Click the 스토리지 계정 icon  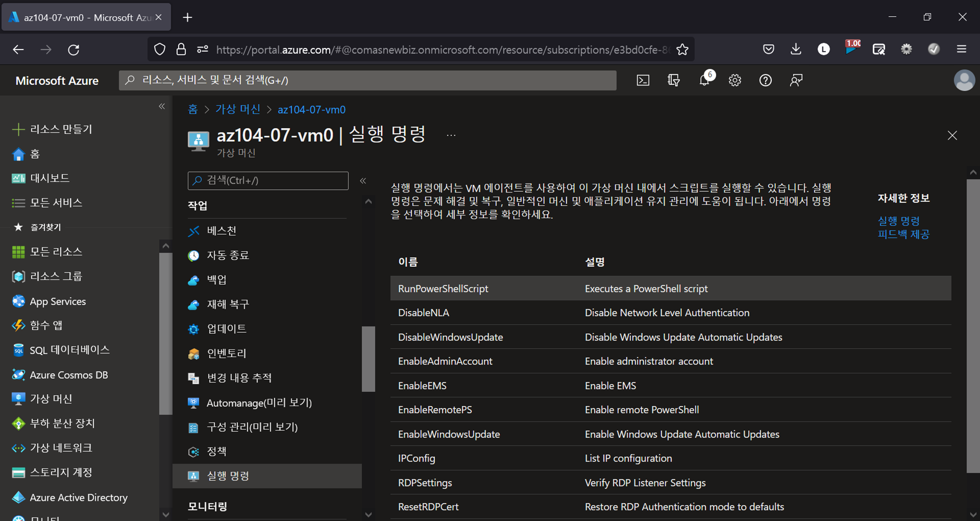18,472
